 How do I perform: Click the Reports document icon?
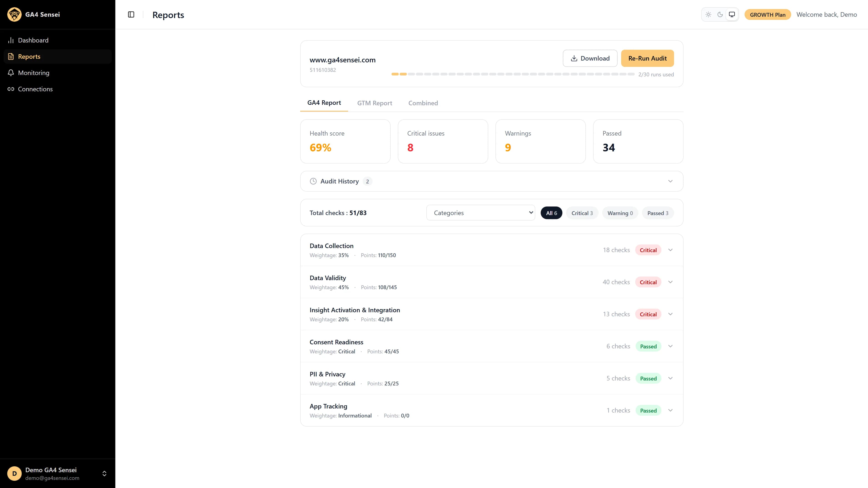11,56
